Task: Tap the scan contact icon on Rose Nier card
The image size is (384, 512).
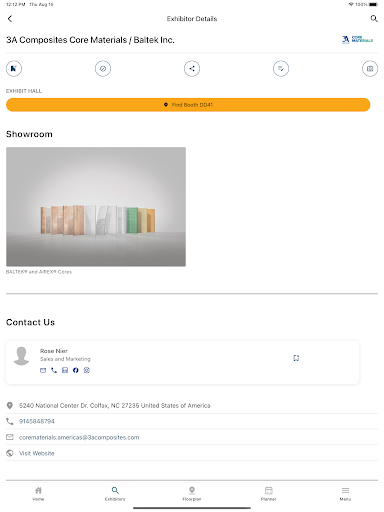Action: click(296, 358)
